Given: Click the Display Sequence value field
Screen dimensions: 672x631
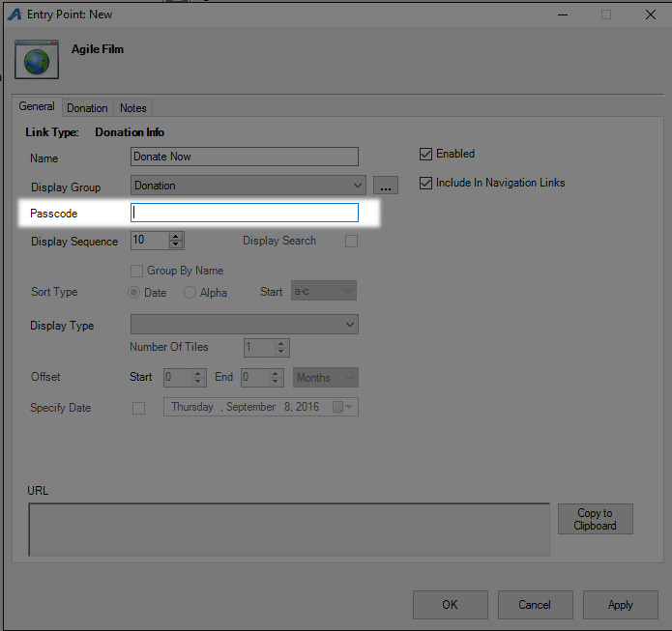Looking at the screenshot, I should coord(149,240).
